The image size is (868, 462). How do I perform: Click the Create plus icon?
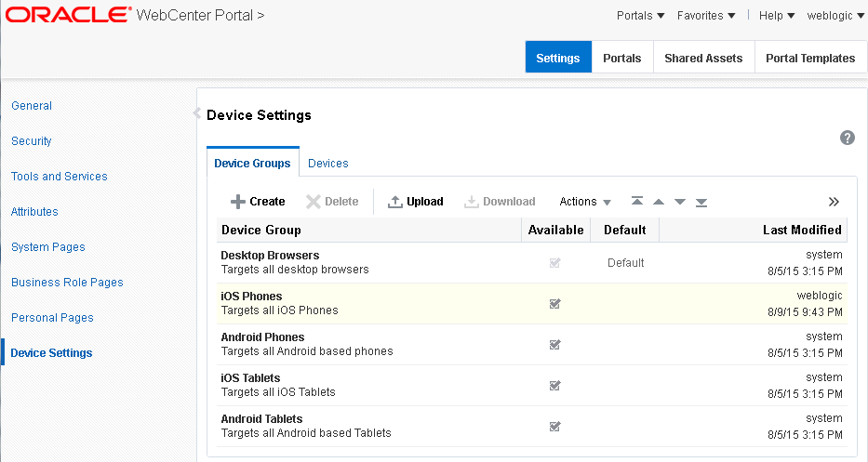click(x=238, y=202)
